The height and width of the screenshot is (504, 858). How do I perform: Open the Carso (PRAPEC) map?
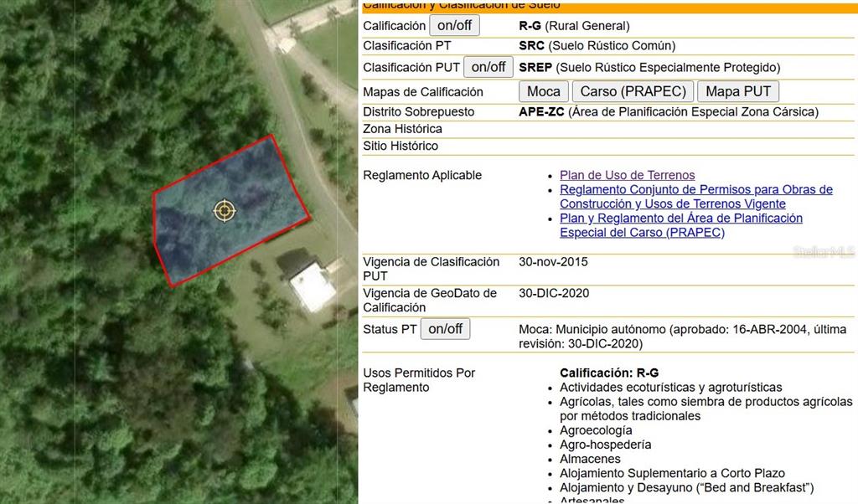[633, 91]
